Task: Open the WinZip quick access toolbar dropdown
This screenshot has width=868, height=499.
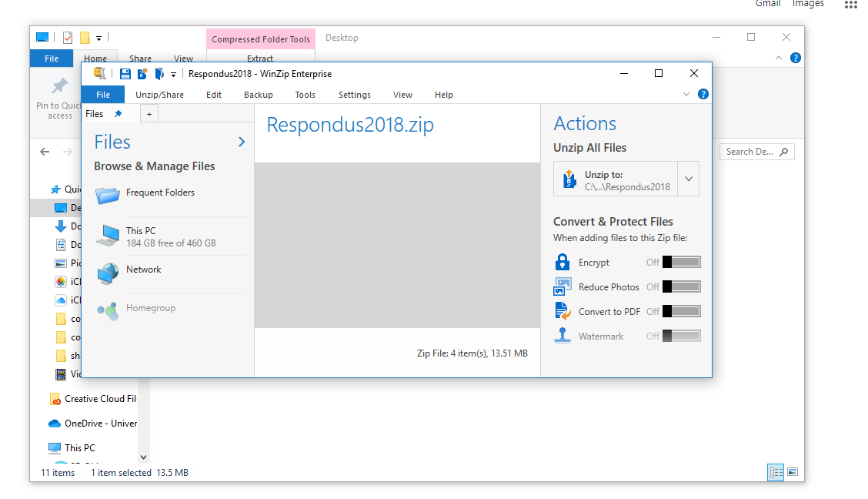Action: [173, 74]
